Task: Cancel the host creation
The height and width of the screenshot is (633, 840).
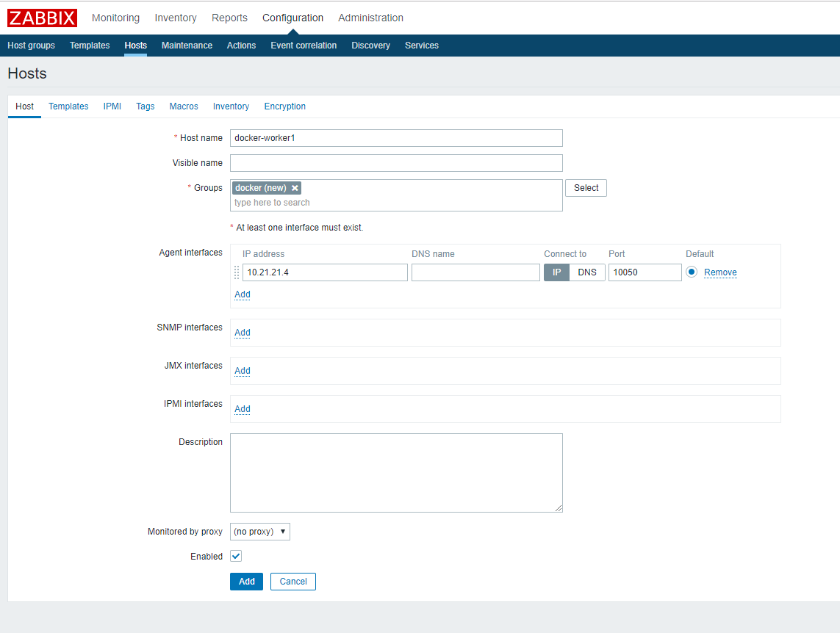Action: [292, 581]
